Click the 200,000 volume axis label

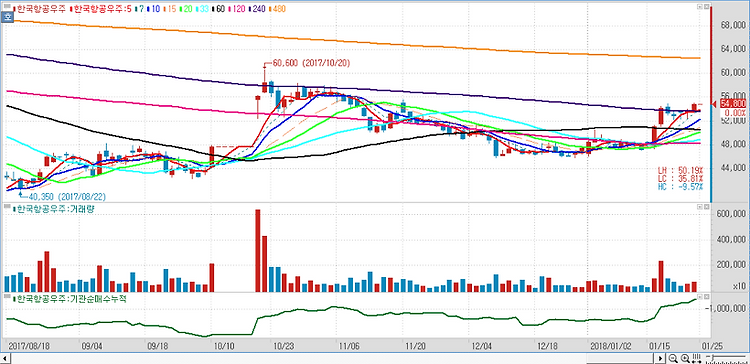coord(732,265)
